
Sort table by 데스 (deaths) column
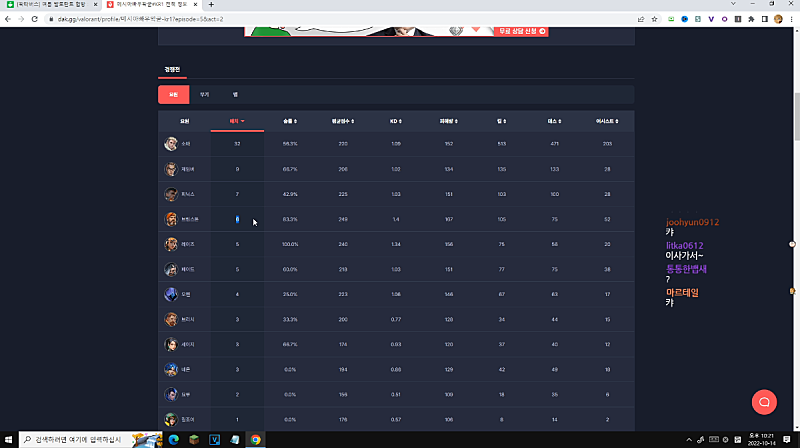pos(555,121)
